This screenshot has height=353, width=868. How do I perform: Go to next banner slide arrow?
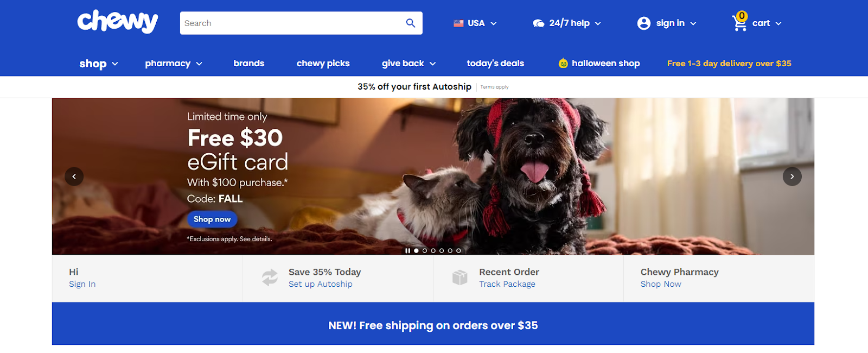[792, 177]
